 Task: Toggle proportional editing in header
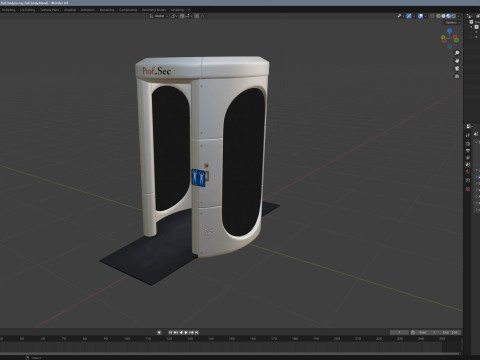196,16
